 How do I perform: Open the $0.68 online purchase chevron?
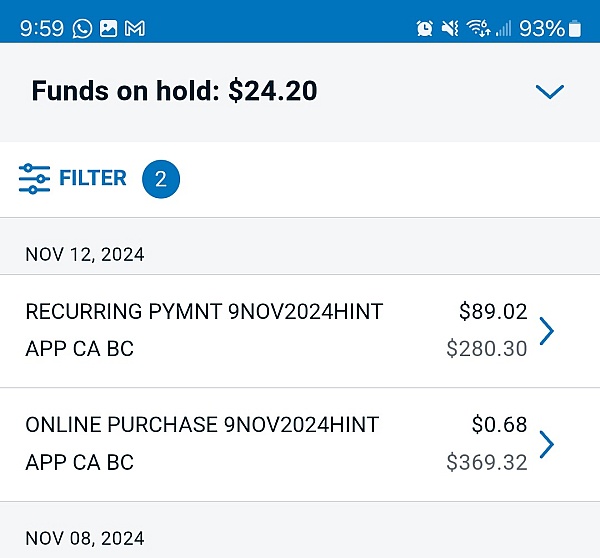(547, 444)
